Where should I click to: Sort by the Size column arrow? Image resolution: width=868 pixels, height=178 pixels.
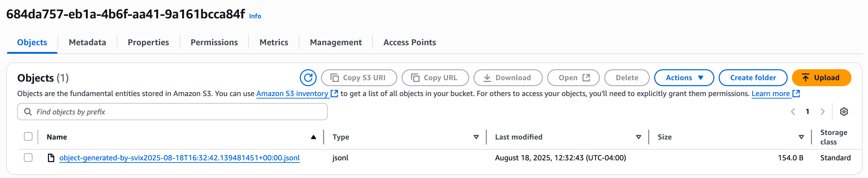point(801,137)
